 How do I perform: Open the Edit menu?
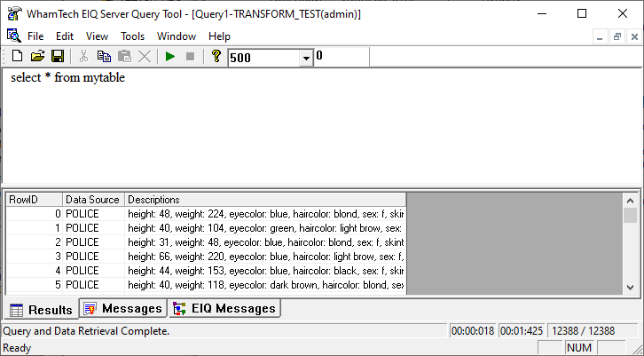65,36
